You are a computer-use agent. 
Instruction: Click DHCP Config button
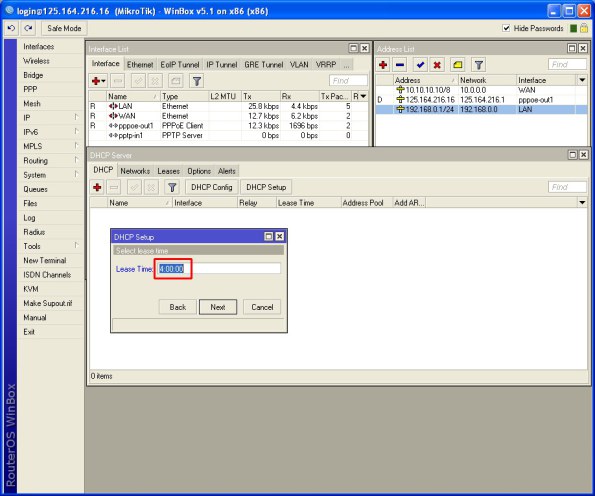[x=212, y=187]
